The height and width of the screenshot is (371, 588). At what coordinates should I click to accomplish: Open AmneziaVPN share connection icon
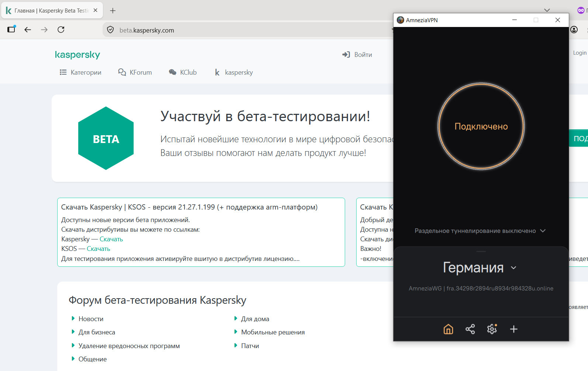pyautogui.click(x=470, y=329)
